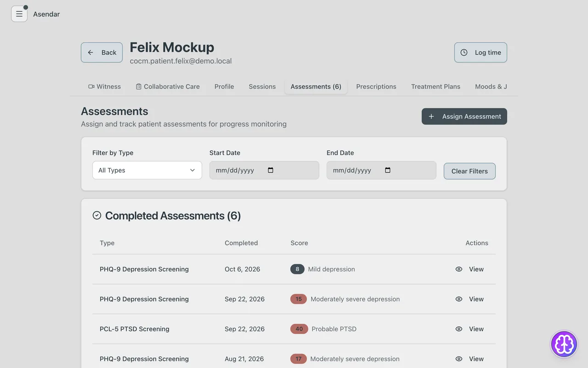Click the patient email cocm.patient.felix@demo.local

coord(181,61)
